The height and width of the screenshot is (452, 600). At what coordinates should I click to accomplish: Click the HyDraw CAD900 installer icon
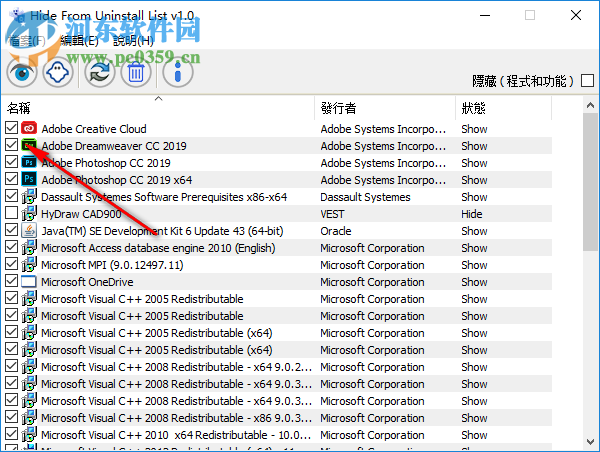coord(29,213)
